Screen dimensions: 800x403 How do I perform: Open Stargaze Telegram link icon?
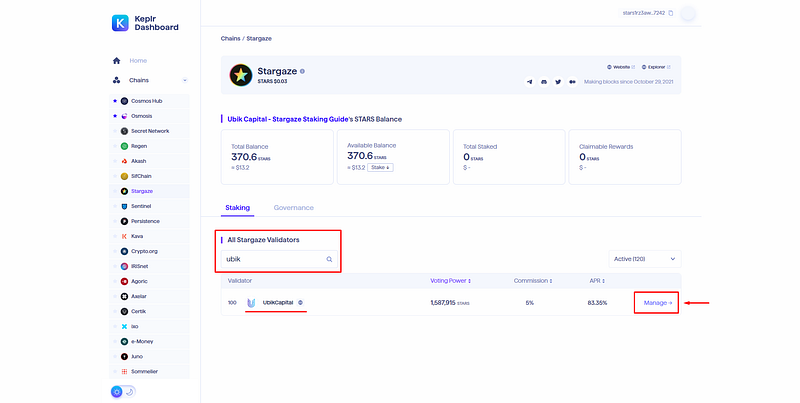[530, 82]
